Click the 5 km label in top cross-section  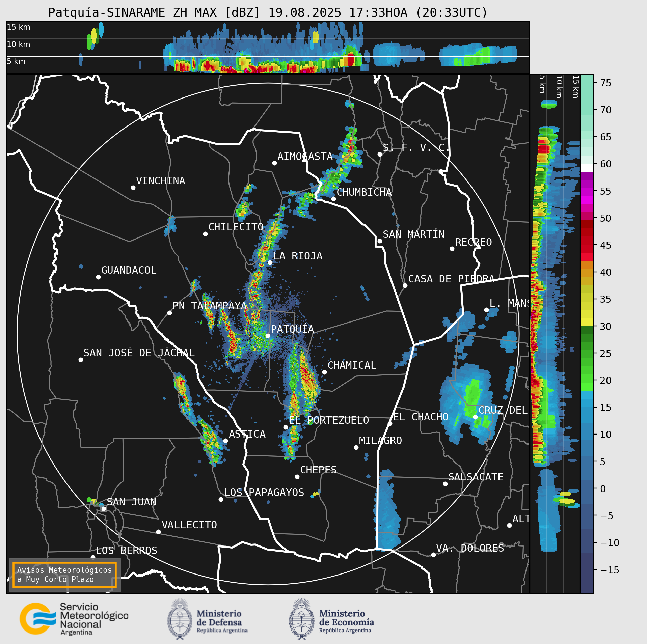(16, 61)
